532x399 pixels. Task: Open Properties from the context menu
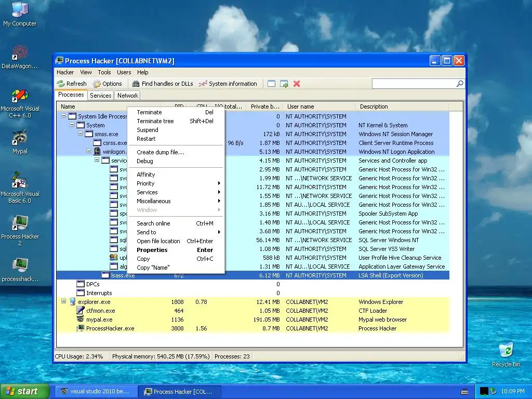(x=176, y=250)
